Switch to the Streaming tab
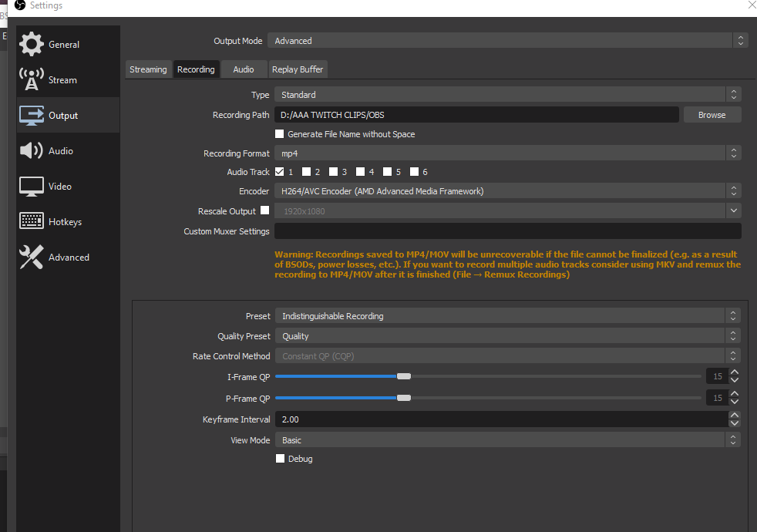 [x=148, y=69]
